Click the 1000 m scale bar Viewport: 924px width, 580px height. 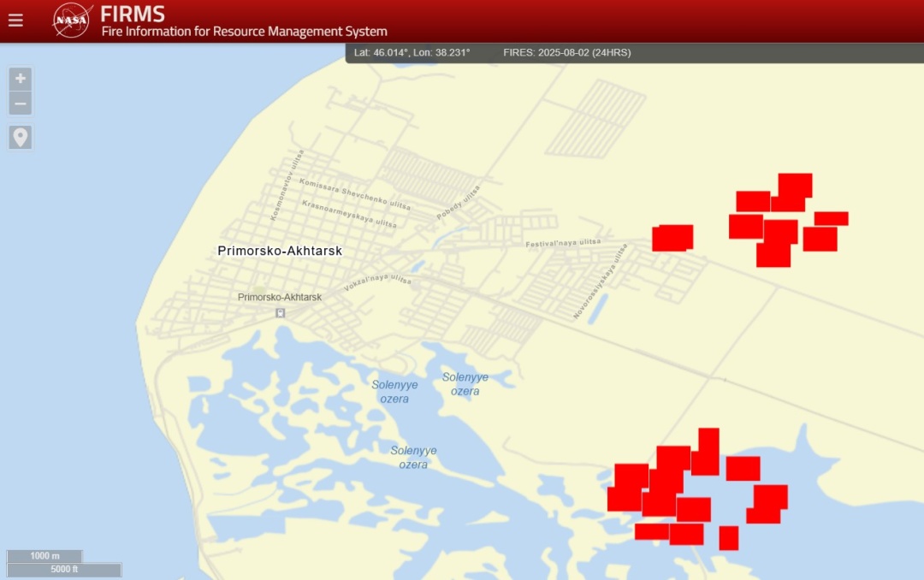44,556
